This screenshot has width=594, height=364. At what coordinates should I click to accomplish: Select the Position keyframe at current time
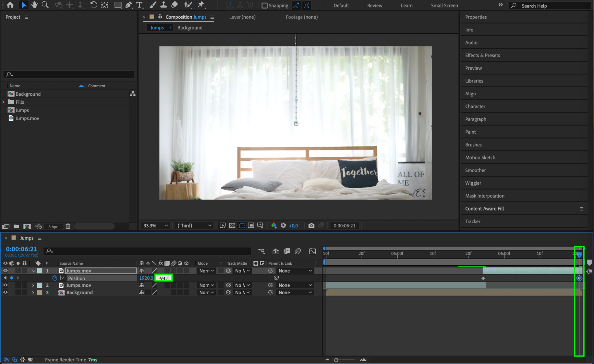point(579,278)
